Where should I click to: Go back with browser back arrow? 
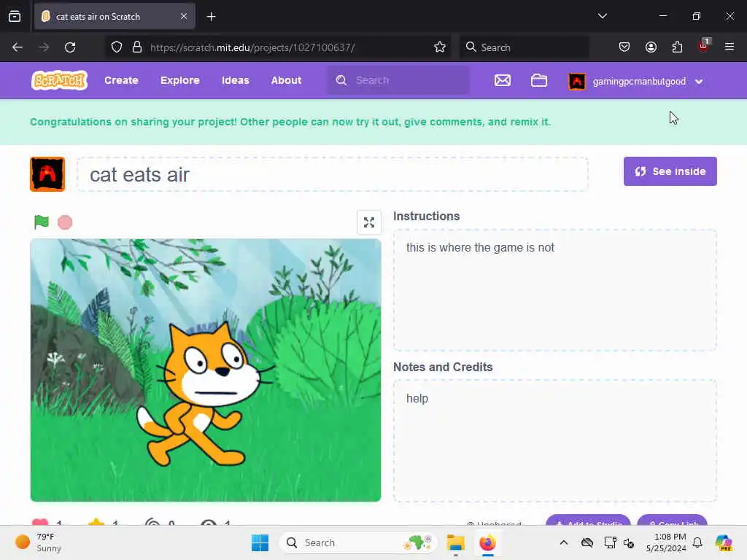[18, 47]
